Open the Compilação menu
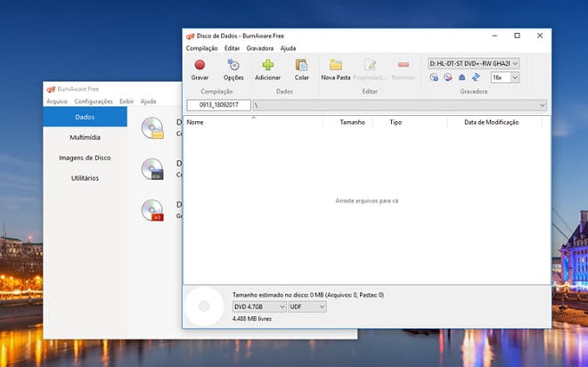Screen dimensions: 588x367 [x=201, y=48]
